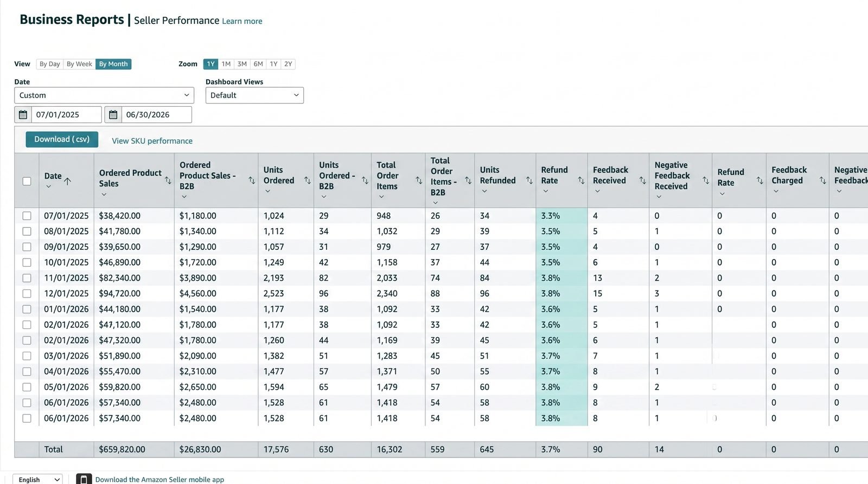Set zoom to 3M

click(242, 64)
